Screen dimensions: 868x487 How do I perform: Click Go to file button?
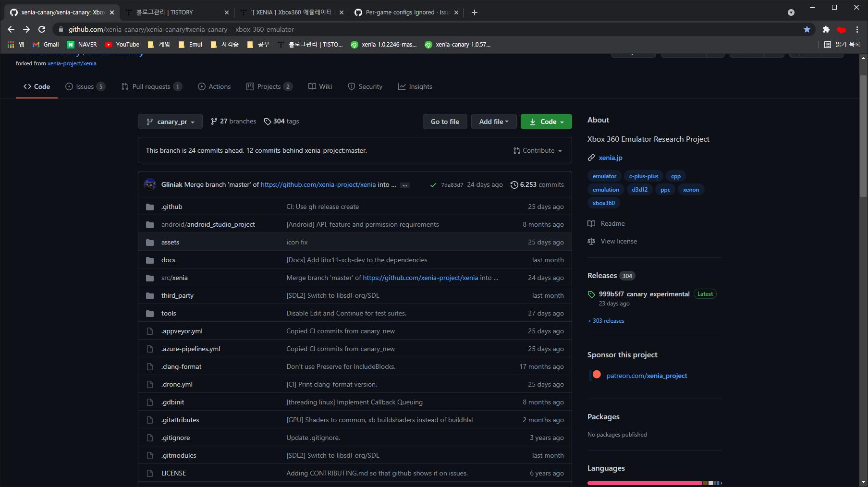point(445,122)
